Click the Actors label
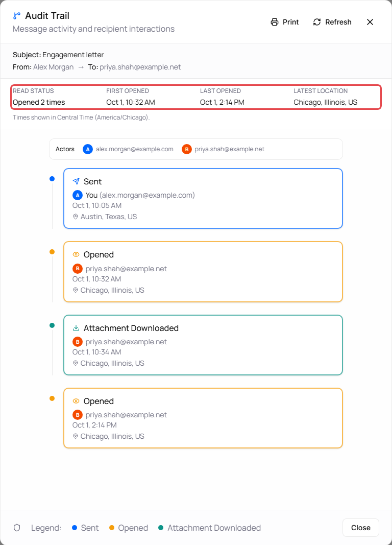392x545 pixels. (x=65, y=149)
